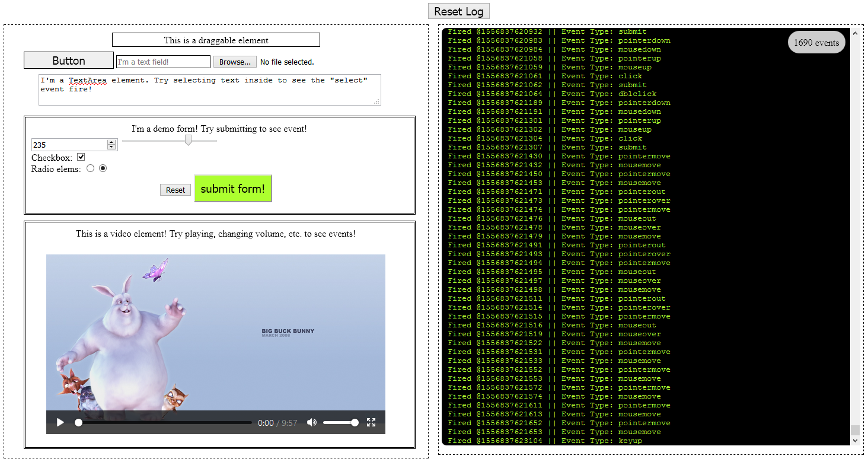
Task: Enter fullscreen mode on the video
Action: pos(371,422)
